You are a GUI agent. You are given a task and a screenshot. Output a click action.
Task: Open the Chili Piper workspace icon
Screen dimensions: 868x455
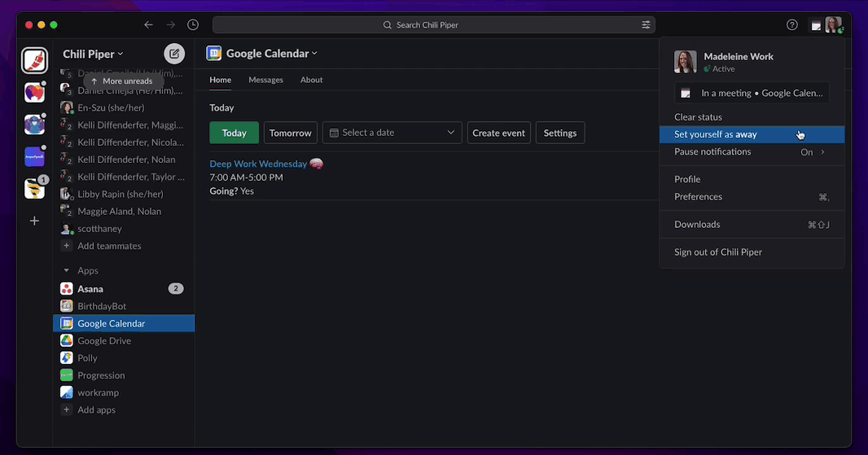point(34,60)
